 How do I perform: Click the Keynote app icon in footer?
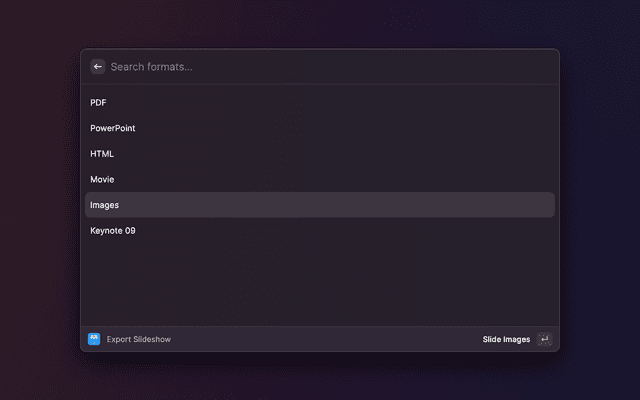click(x=94, y=339)
